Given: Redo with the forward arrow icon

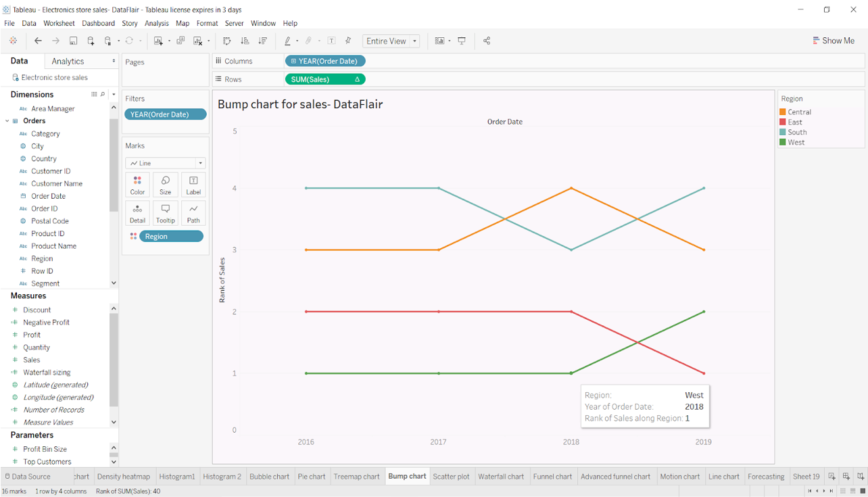Looking at the screenshot, I should (x=55, y=41).
